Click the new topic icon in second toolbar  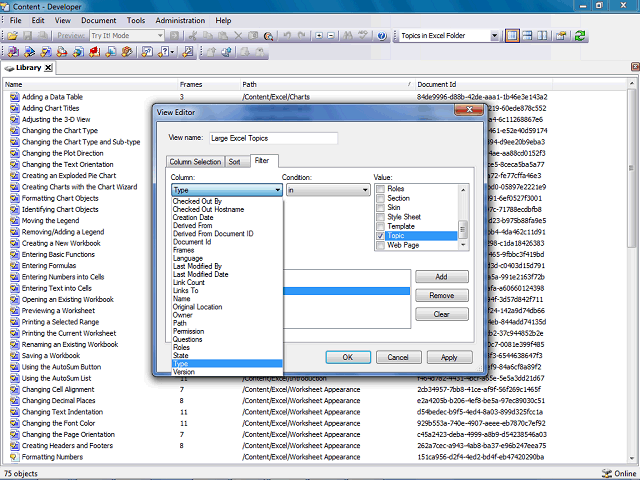(x=46, y=52)
